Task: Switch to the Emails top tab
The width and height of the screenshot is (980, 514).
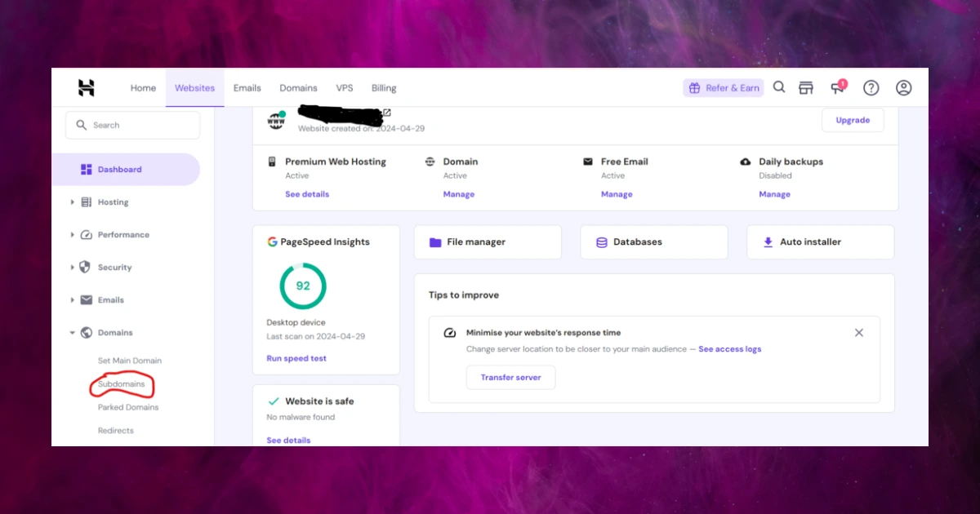Action: click(247, 88)
